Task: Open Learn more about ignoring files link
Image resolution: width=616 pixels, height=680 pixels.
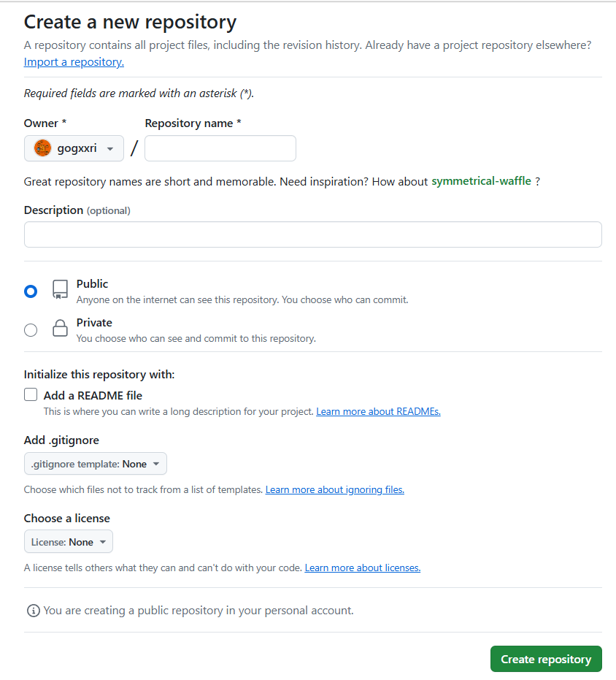Action: point(335,489)
